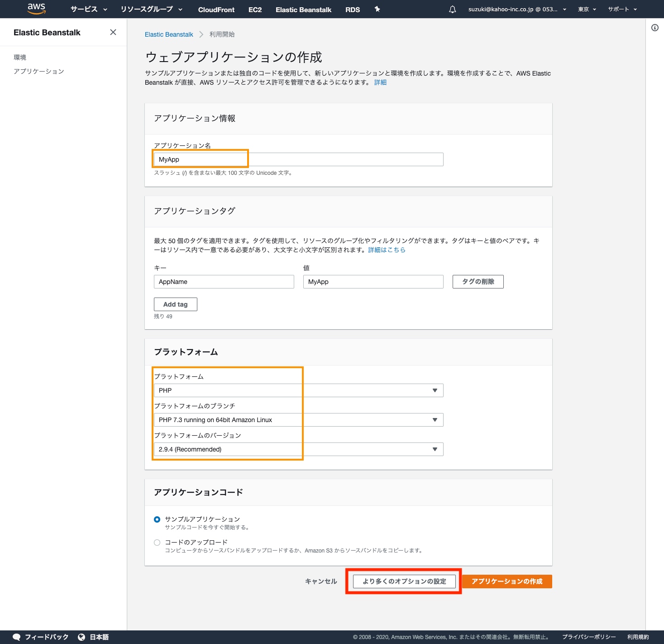The width and height of the screenshot is (664, 644).
Task: Open the リソースグループ menu
Action: click(151, 10)
